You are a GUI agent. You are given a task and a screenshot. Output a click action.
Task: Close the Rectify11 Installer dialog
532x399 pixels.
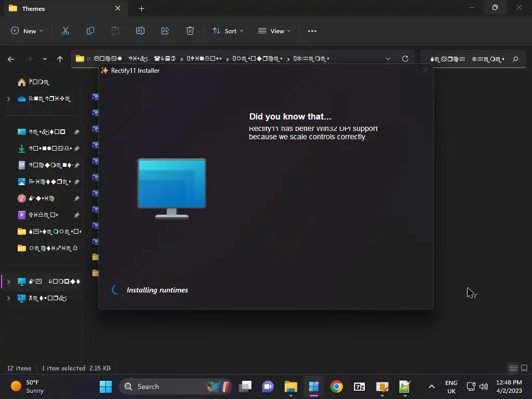[425, 70]
